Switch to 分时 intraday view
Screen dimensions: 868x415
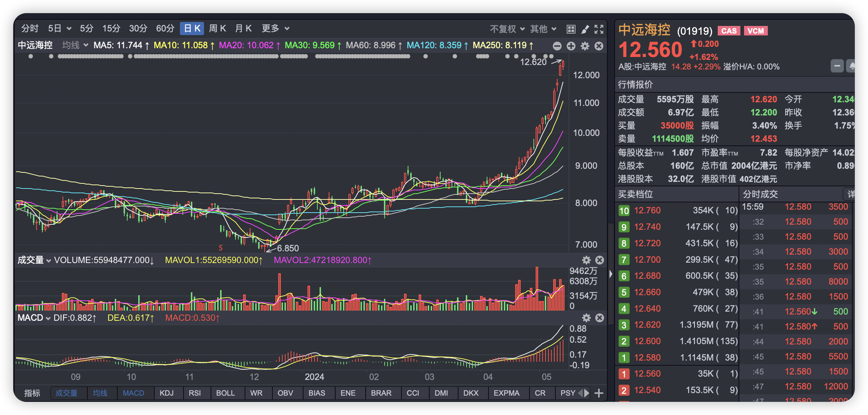[30, 28]
